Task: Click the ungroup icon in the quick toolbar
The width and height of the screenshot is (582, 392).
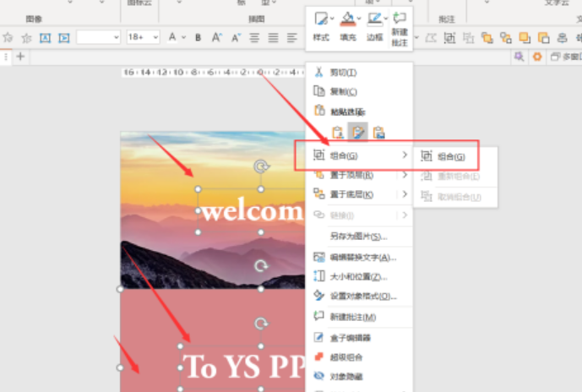Action: [x=469, y=37]
